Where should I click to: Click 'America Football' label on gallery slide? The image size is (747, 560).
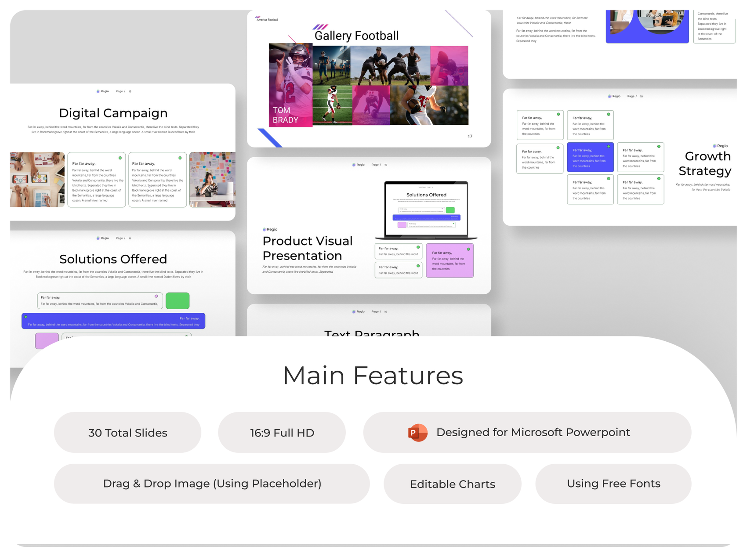pos(267,19)
